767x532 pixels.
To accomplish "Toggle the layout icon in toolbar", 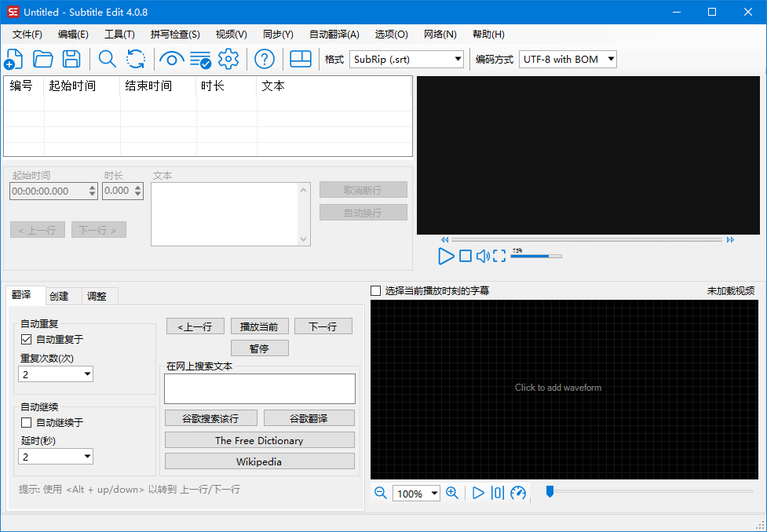I will coord(301,59).
